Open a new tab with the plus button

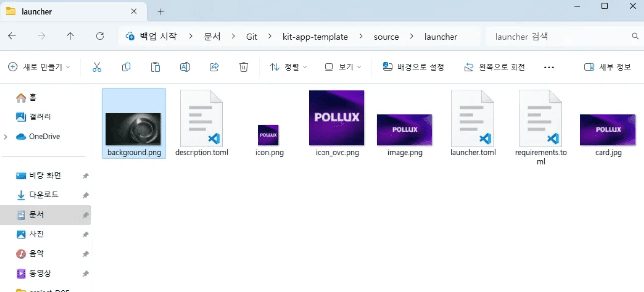(160, 11)
